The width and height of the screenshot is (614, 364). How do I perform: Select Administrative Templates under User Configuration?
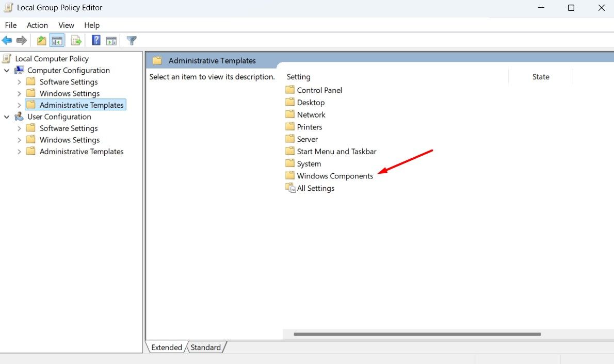coord(82,152)
